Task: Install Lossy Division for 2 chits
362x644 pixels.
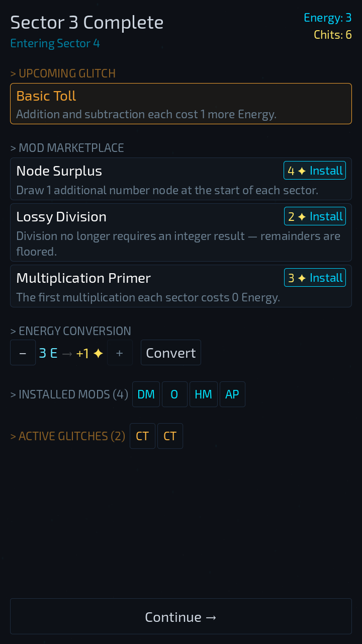Action: pos(315,217)
